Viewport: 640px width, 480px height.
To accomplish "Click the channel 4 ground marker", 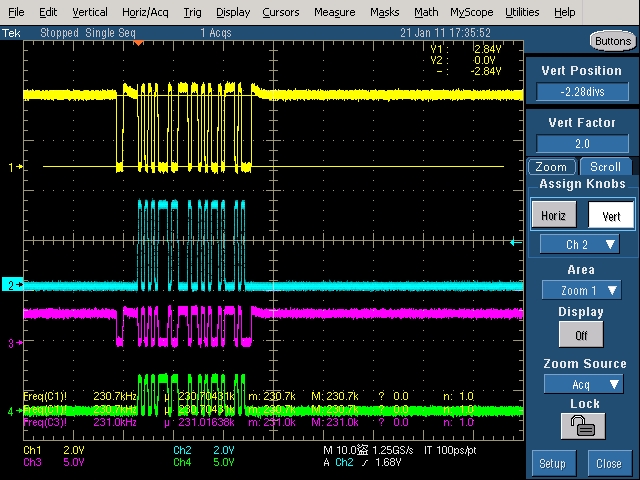I will [x=16, y=411].
